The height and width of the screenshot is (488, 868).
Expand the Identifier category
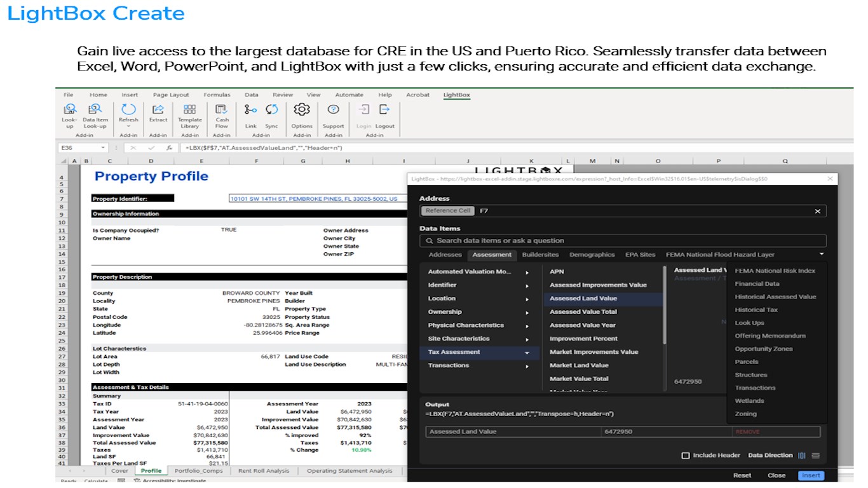point(527,285)
